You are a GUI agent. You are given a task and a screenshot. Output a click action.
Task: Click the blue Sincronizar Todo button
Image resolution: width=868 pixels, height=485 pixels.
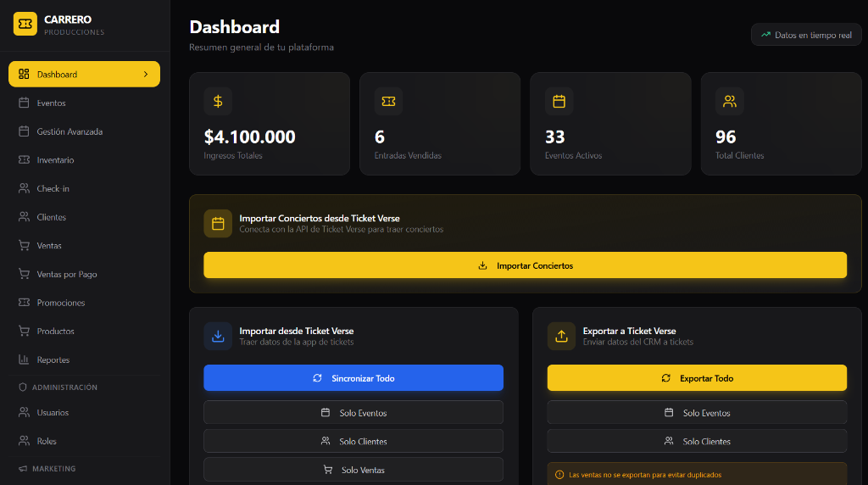(353, 377)
